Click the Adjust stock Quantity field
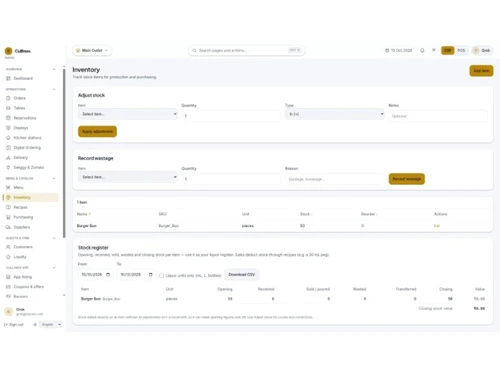 click(231, 116)
